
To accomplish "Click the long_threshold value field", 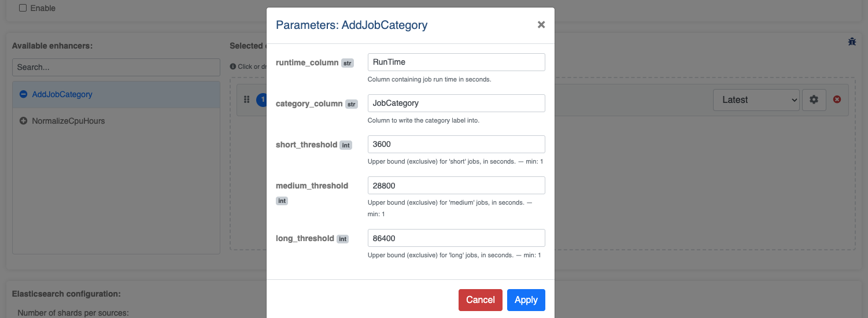I will pos(456,238).
